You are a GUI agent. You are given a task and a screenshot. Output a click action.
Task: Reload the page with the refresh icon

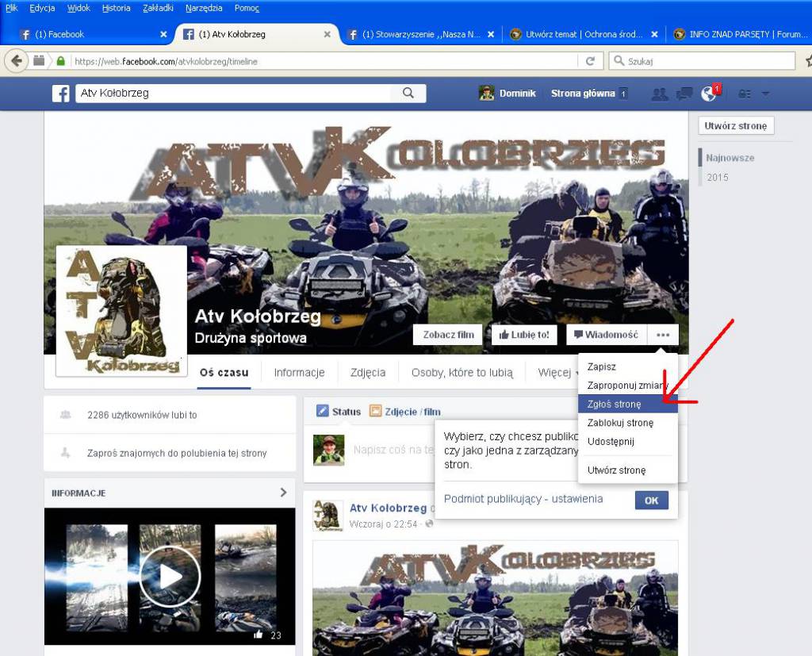tap(590, 61)
